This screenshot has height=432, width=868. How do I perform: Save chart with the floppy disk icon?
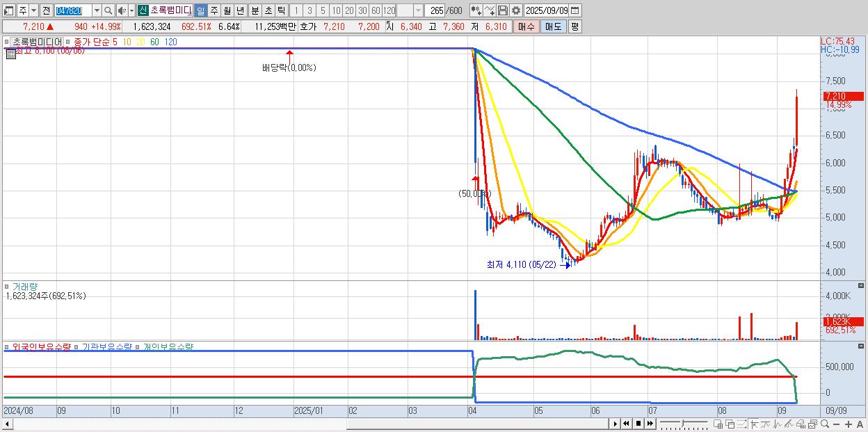click(502, 10)
